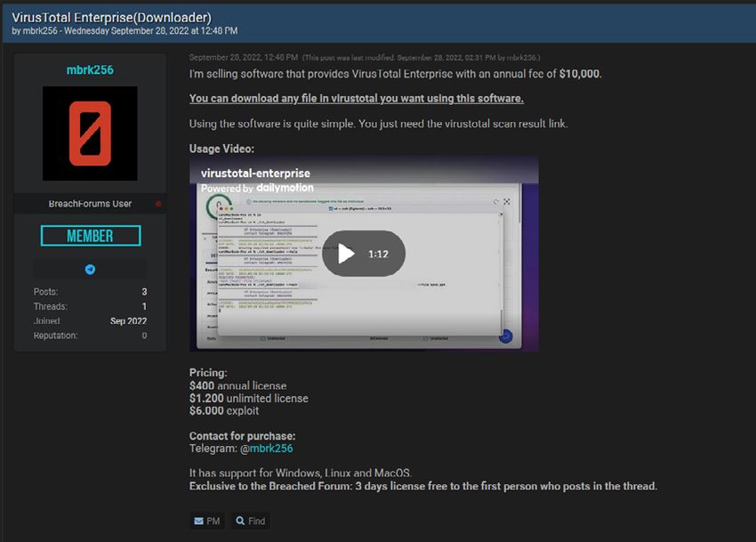Click the MEMBER rank badge
This screenshot has width=756, height=542.
[91, 236]
